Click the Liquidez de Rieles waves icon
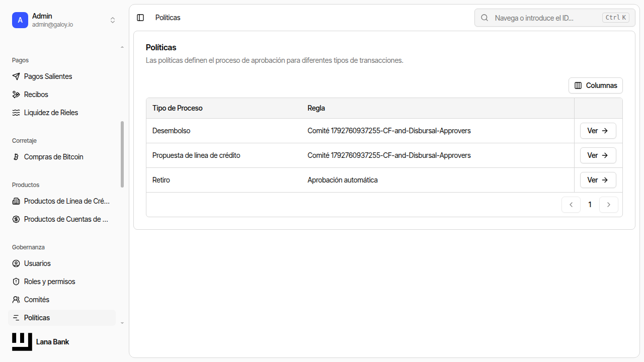This screenshot has height=362, width=644. [x=16, y=113]
